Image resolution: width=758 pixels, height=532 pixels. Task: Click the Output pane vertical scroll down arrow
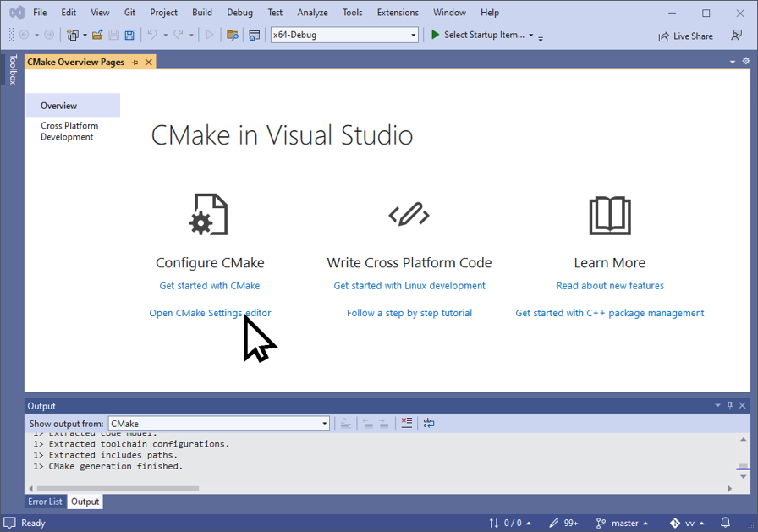[744, 477]
